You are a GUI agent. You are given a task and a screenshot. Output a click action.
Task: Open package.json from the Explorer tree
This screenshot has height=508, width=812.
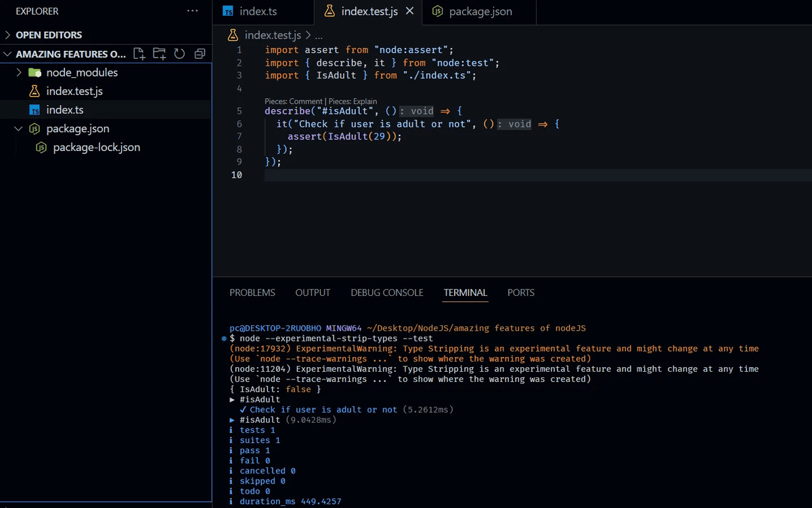tap(78, 129)
